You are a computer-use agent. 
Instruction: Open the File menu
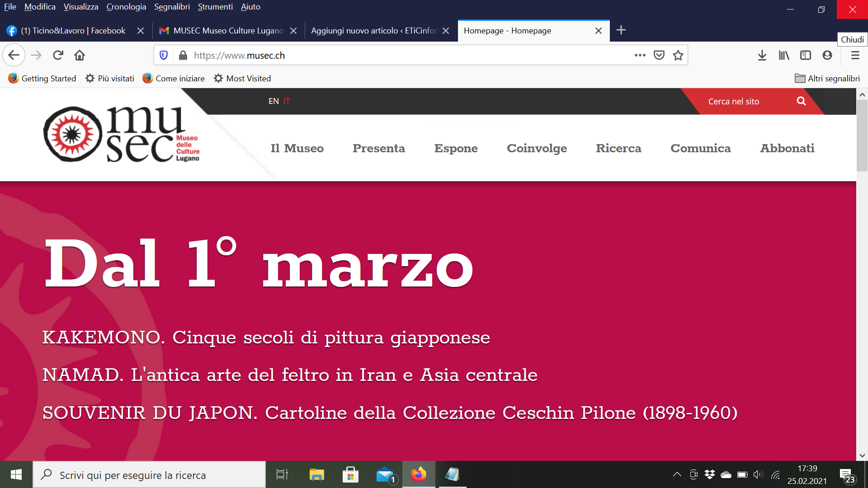pyautogui.click(x=10, y=7)
